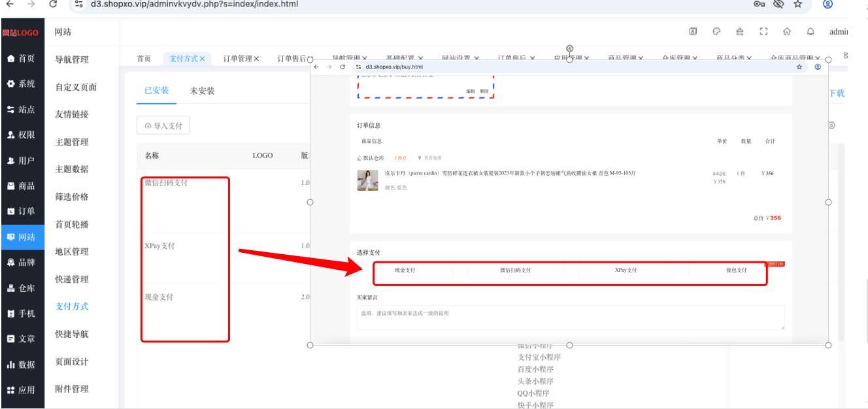
Task: Go back in the main browser toolbar
Action: click(x=10, y=4)
